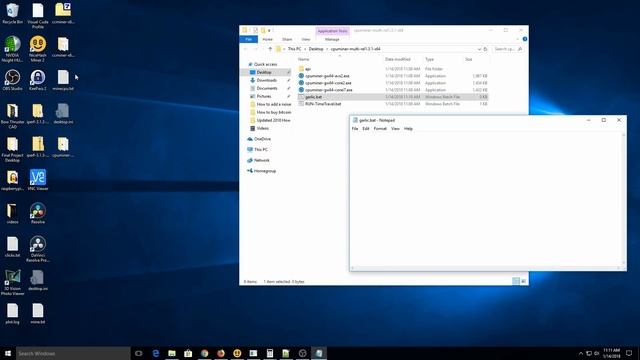
Task: Switch to the Explorer Share ribbon tab
Action: [287, 39]
